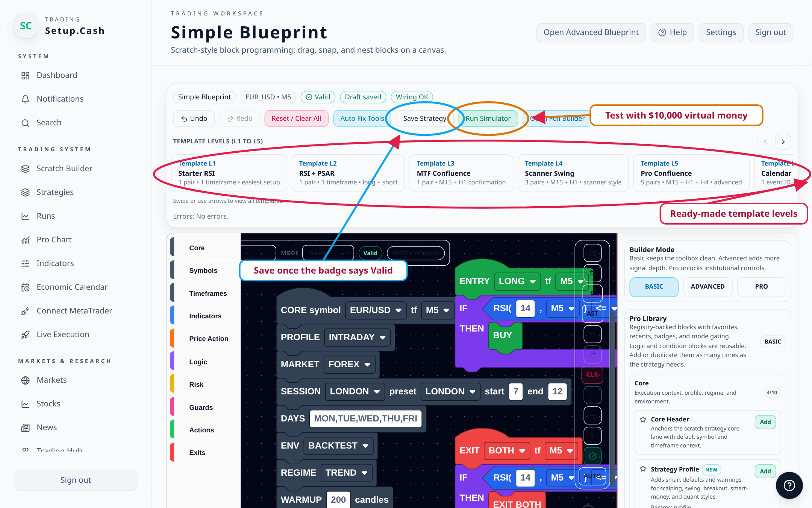Click the AST canvas toolbar button
The width and height of the screenshot is (812, 508).
tap(592, 314)
